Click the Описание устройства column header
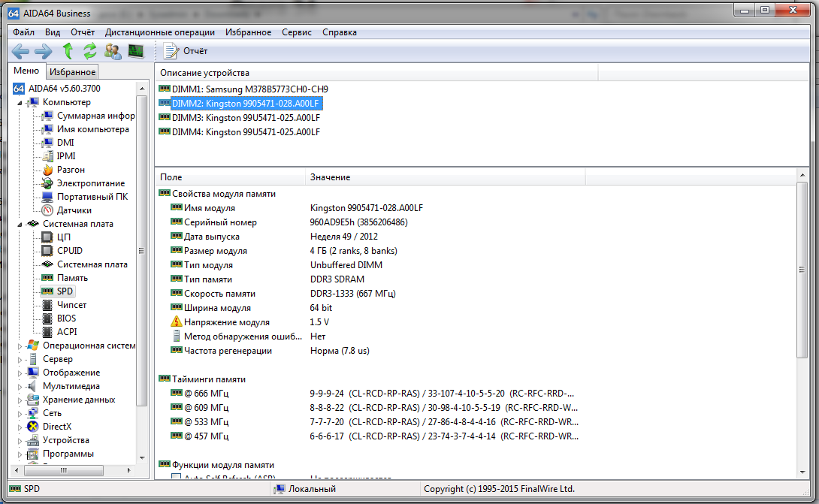 point(376,73)
